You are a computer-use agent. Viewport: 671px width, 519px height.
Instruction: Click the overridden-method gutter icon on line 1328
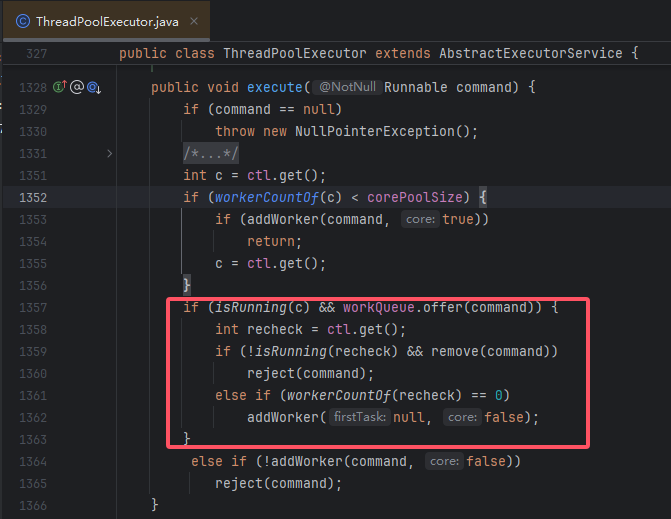click(94, 88)
